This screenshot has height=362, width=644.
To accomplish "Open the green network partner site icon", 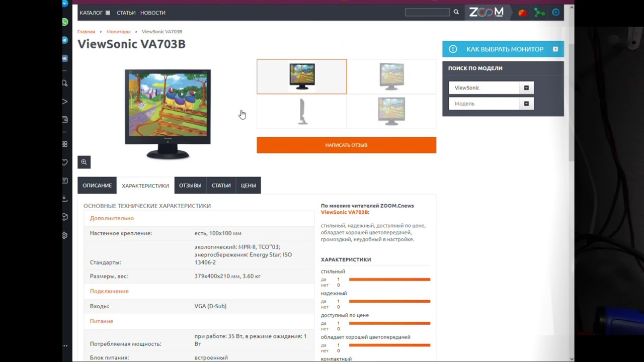I will pos(539,13).
